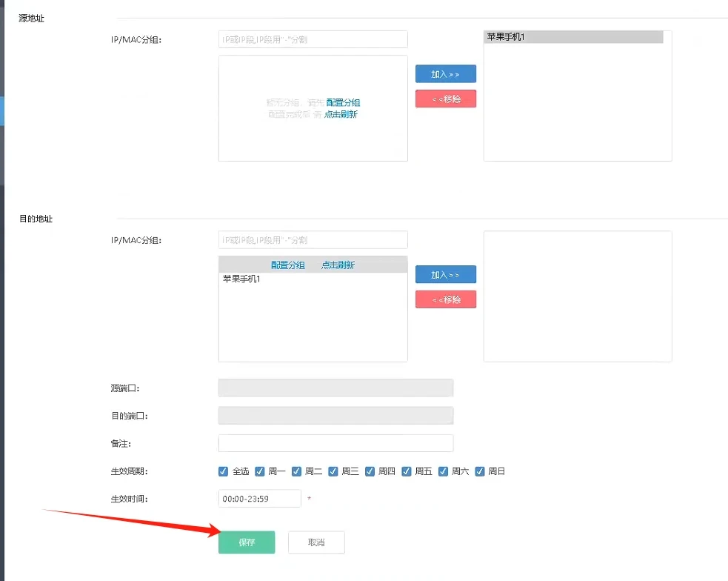Open 配置分组 link in 目的地址 list header

point(287,265)
